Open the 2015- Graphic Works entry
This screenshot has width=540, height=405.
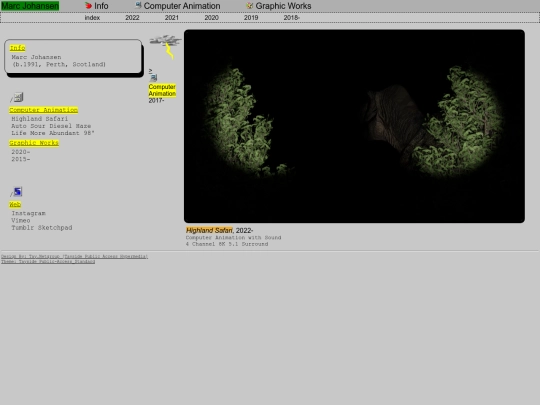(21, 159)
